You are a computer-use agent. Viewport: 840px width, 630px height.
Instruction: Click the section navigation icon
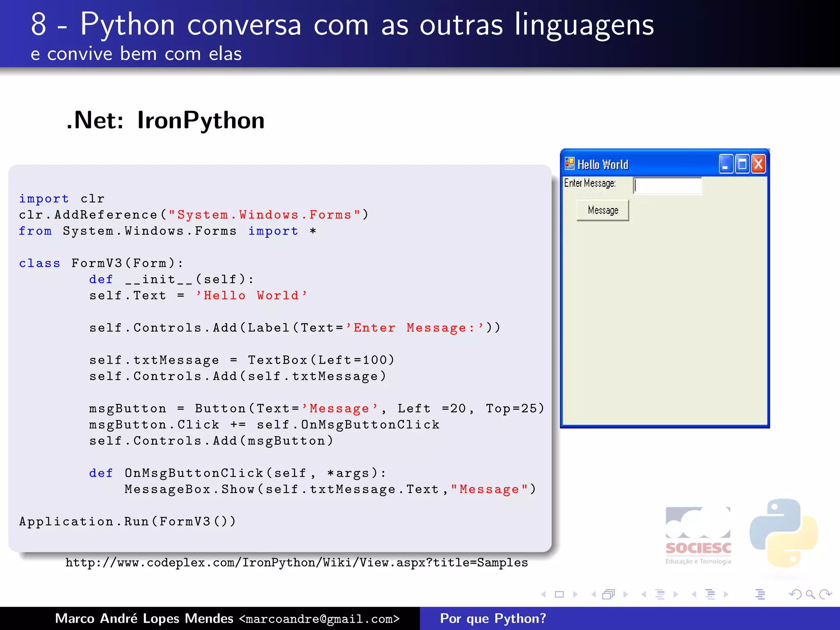coord(710,594)
